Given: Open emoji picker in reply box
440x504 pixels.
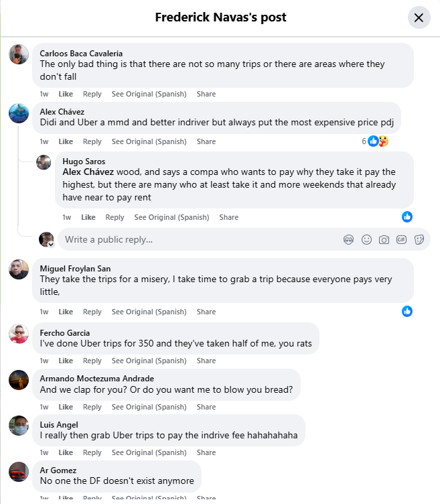Looking at the screenshot, I should pos(366,240).
